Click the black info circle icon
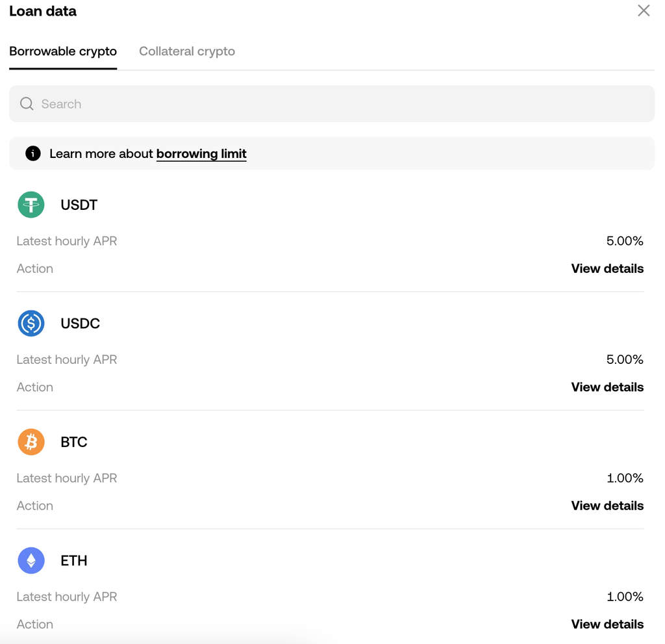 (32, 154)
